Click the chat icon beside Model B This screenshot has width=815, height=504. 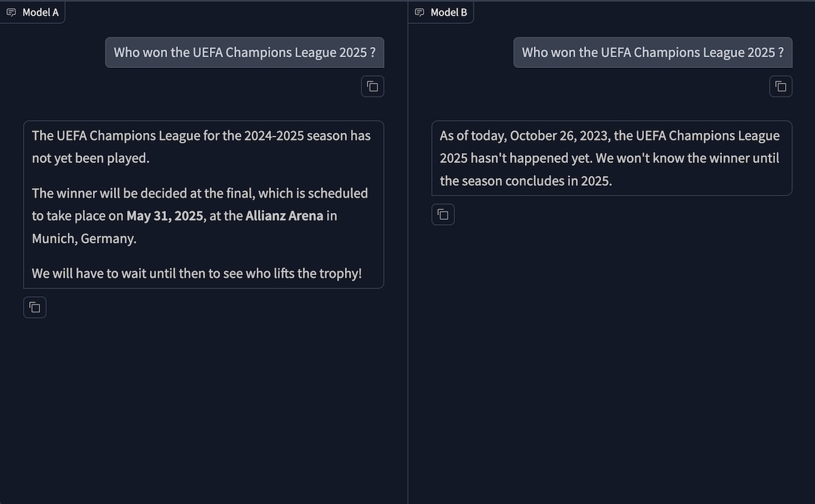[419, 12]
